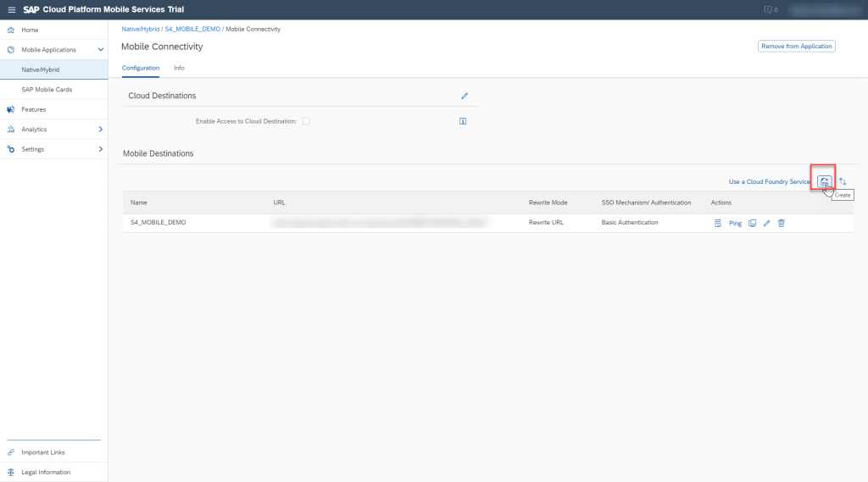The width and height of the screenshot is (868, 482).
Task: Open Important Links in sidebar
Action: pos(53,452)
